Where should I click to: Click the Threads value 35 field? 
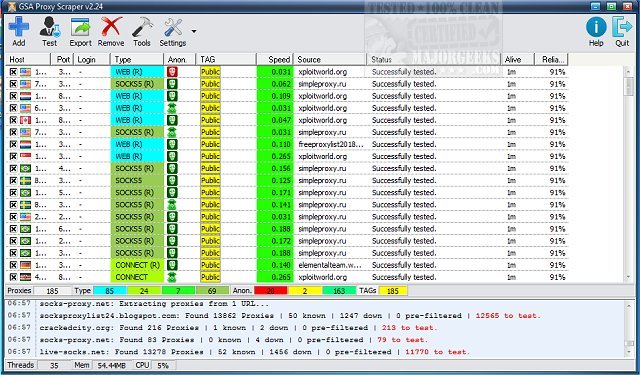point(54,365)
